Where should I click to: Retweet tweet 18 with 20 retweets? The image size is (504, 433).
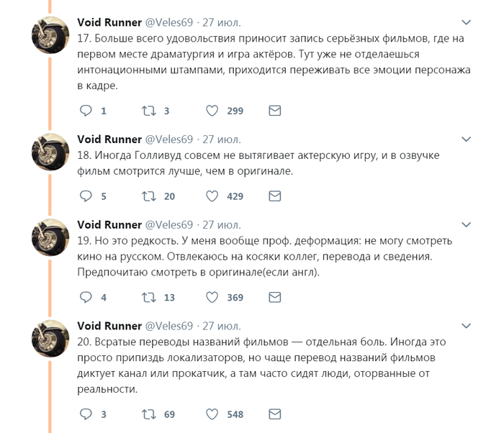point(149,196)
